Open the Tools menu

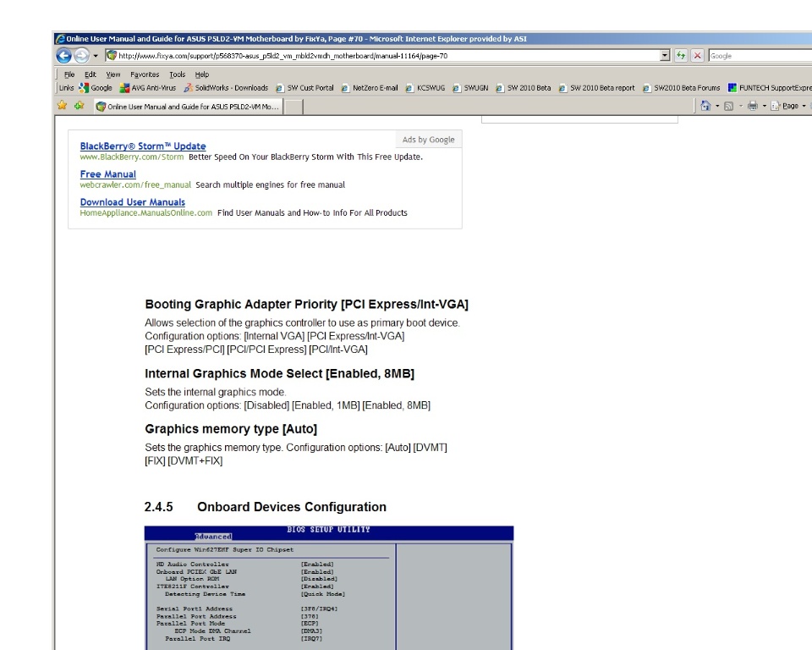177,74
